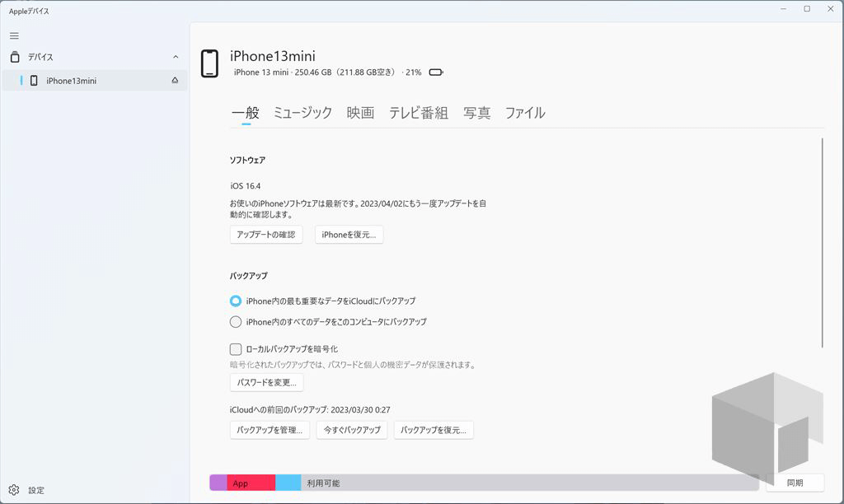
Task: Click the eject icon beside iPhone13mini
Action: (x=175, y=81)
